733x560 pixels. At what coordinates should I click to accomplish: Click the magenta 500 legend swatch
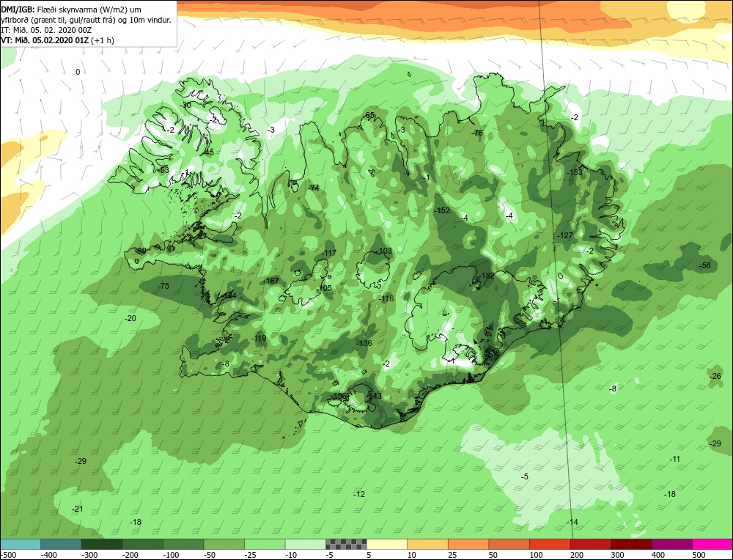(x=712, y=544)
